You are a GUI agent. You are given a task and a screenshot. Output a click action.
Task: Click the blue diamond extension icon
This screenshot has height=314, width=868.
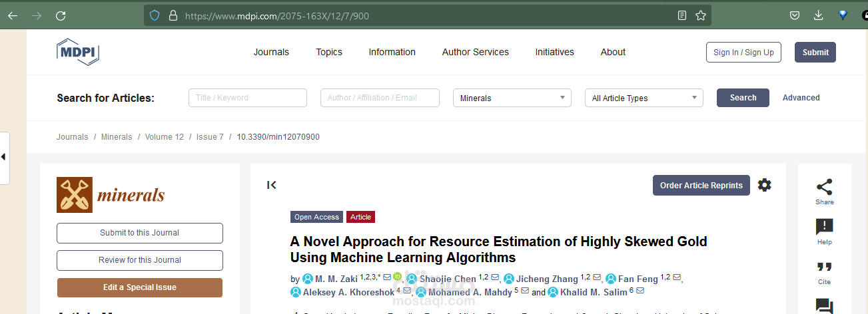pos(843,15)
